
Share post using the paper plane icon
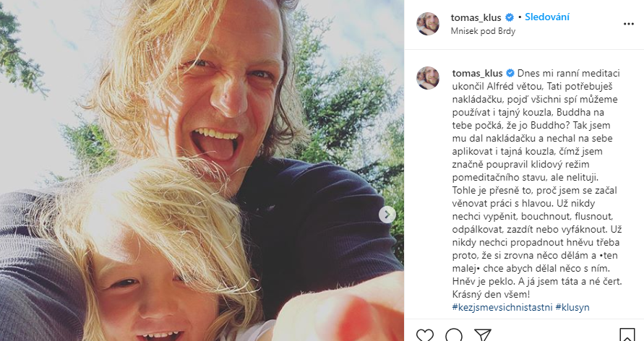point(482,335)
